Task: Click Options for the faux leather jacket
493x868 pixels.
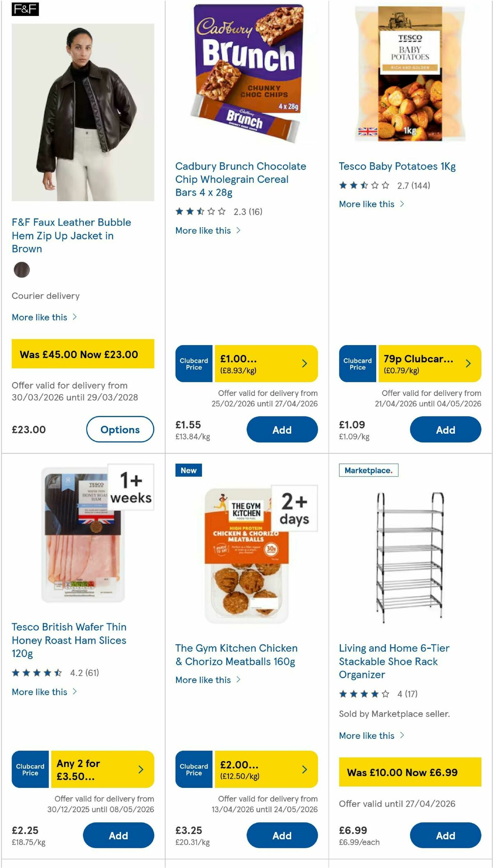Action: pyautogui.click(x=120, y=430)
